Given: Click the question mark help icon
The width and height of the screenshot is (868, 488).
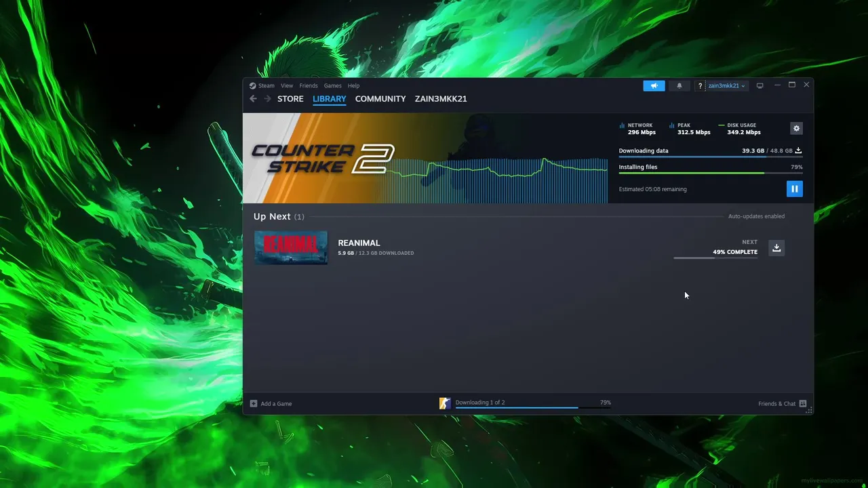Looking at the screenshot, I should 700,86.
